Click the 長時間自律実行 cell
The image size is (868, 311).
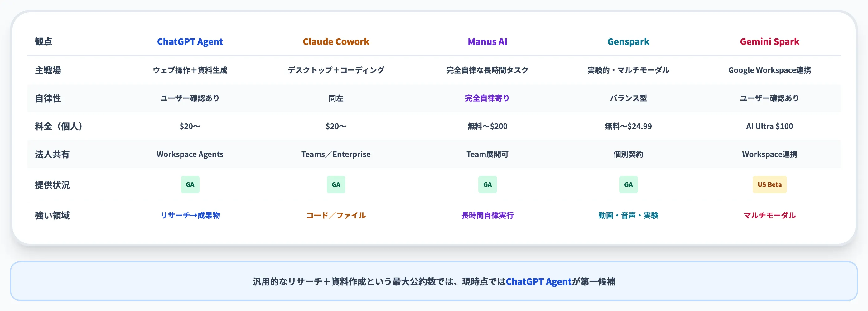pyautogui.click(x=487, y=215)
